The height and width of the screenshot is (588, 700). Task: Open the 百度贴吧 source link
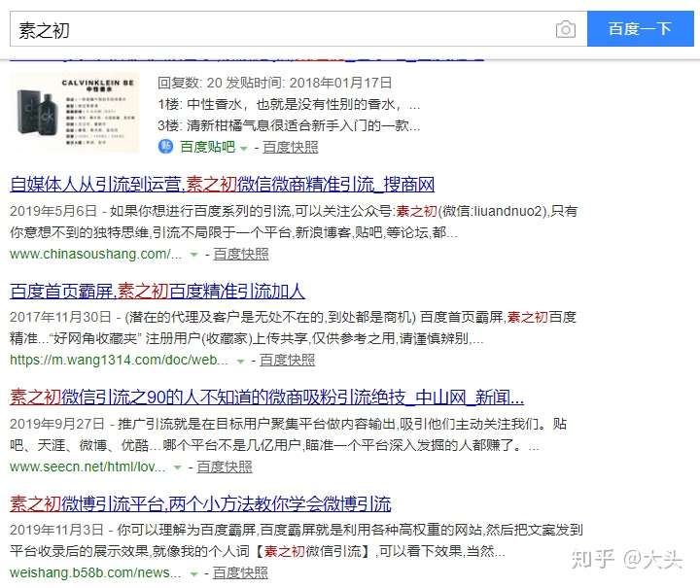208,147
